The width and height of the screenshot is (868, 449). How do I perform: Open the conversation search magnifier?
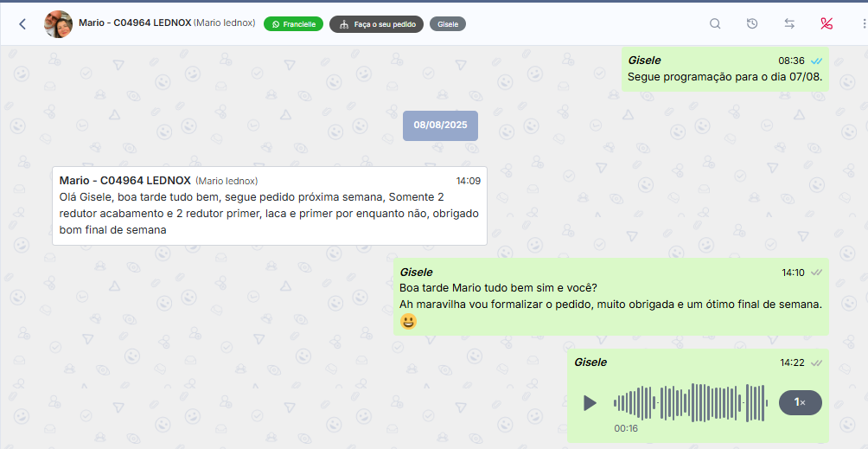715,24
